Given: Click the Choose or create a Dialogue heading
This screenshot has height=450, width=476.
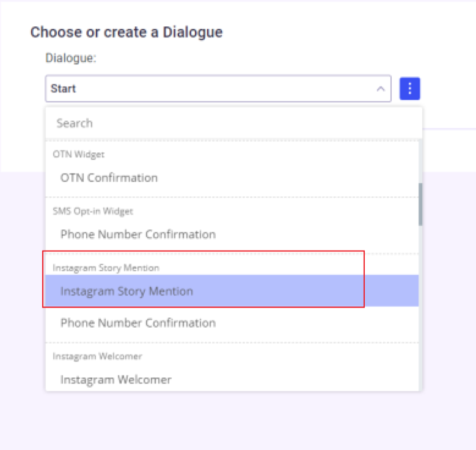Looking at the screenshot, I should tap(126, 32).
